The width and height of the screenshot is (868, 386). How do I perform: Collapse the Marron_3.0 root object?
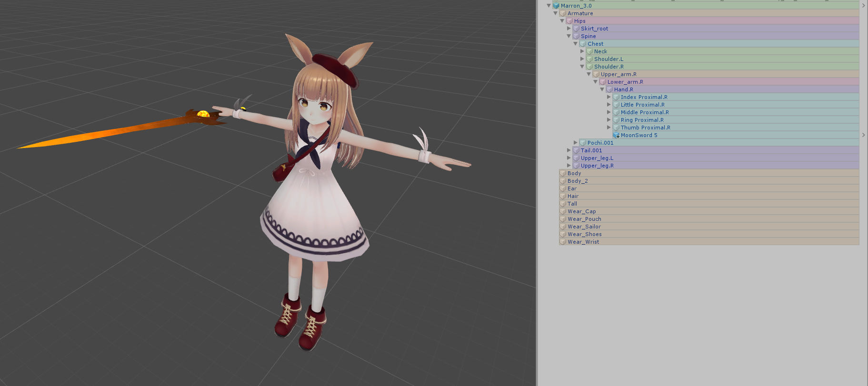[549, 6]
